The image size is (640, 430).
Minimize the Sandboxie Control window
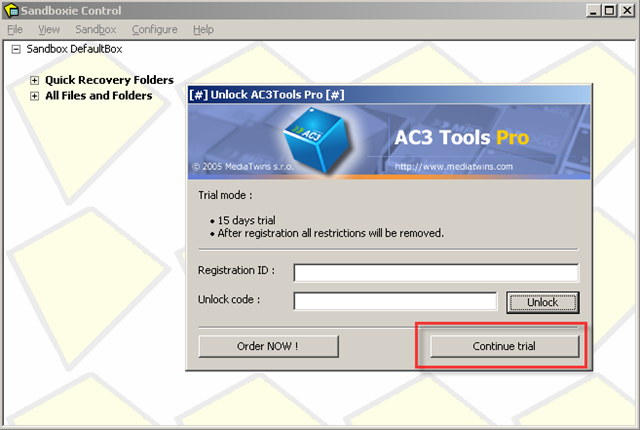coord(593,10)
